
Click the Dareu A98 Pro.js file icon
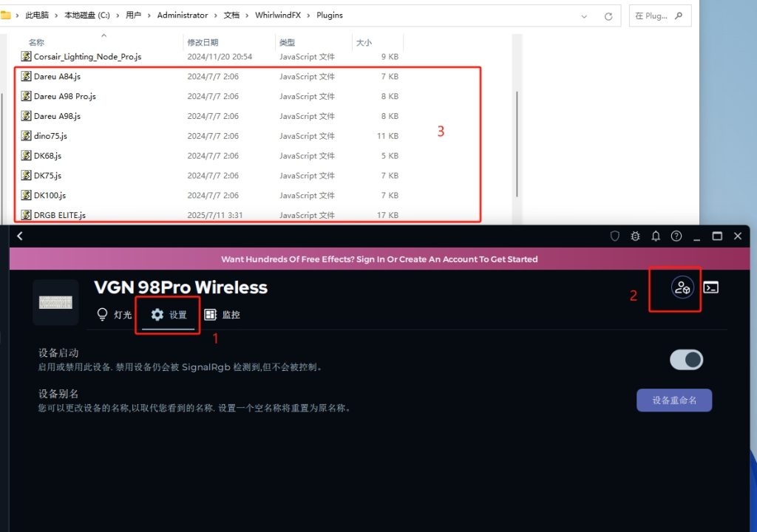coord(26,96)
